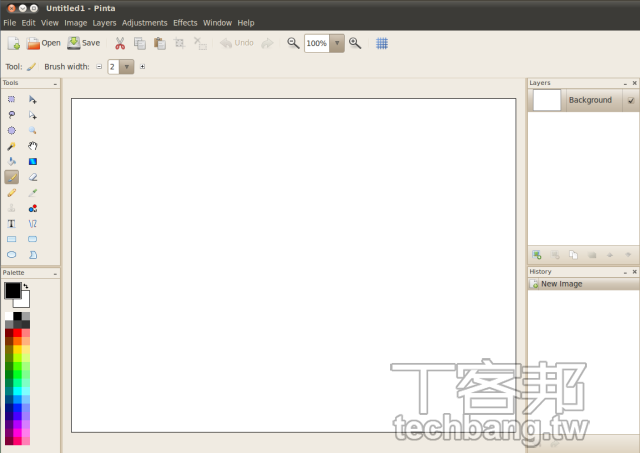Select the Gradient tool
Viewport: 640px width, 453px height.
pos(33,162)
